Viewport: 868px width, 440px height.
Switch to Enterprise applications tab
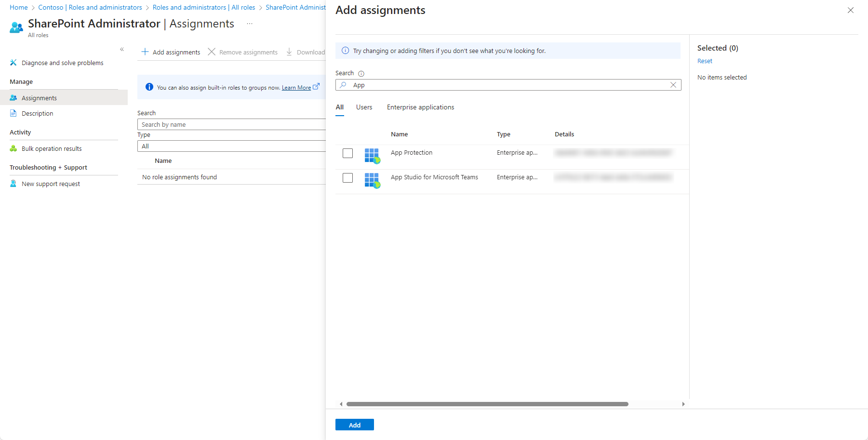(x=420, y=107)
